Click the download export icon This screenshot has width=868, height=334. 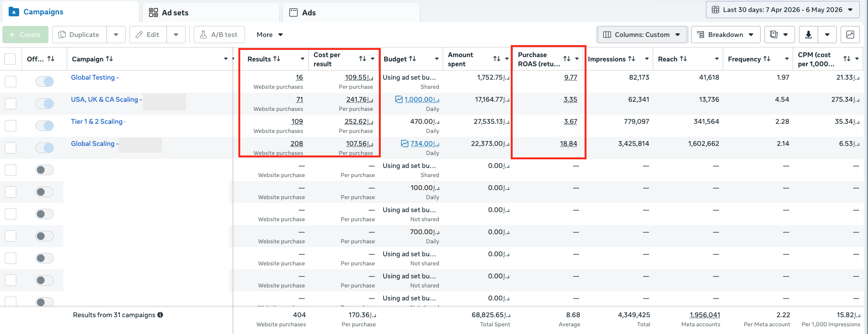coord(809,35)
